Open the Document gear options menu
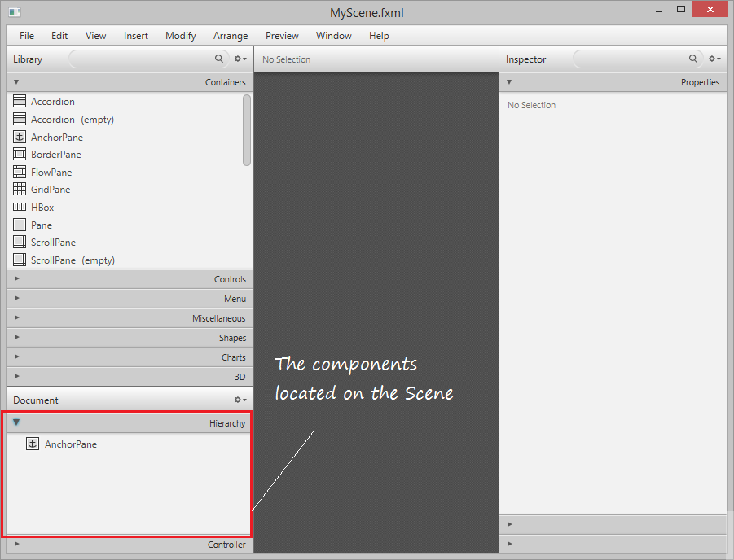 (240, 400)
